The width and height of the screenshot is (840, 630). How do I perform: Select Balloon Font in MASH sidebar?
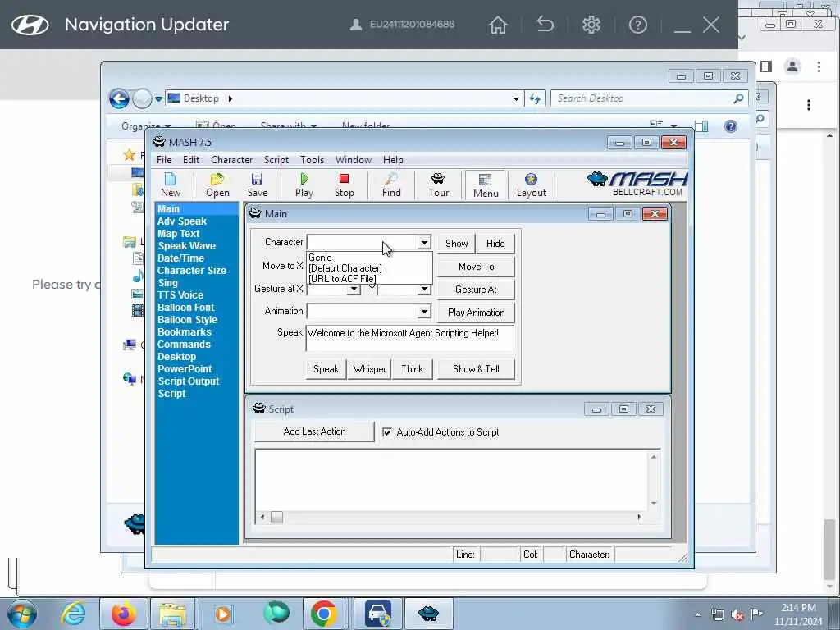[x=186, y=308]
